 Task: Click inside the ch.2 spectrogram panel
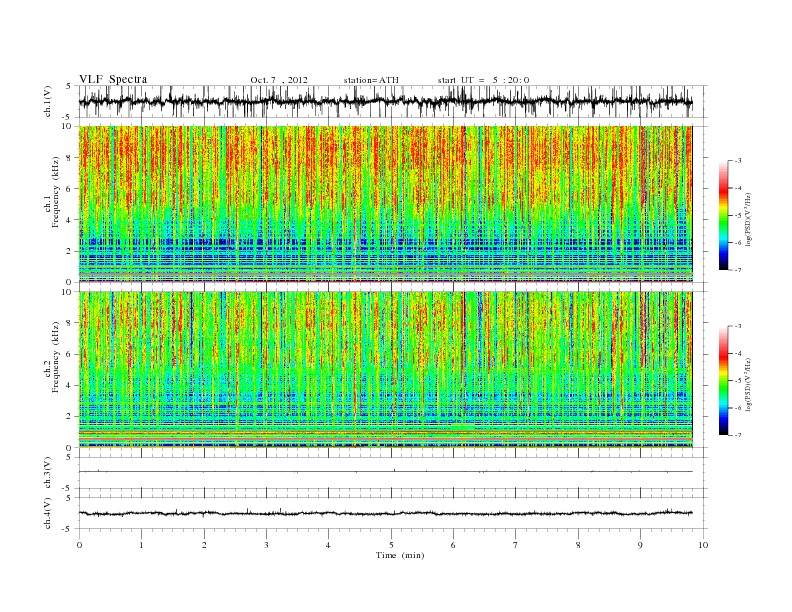(x=385, y=369)
